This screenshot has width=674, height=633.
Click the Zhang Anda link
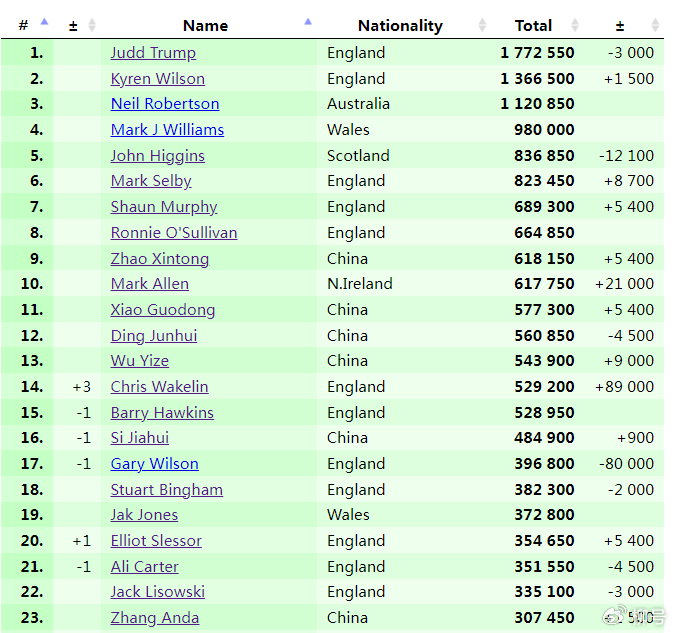154,618
